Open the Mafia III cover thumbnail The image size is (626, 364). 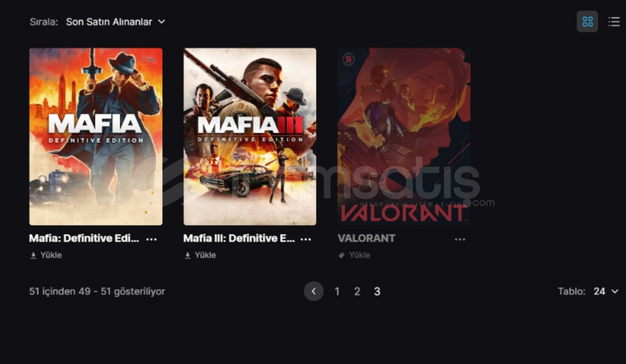pyautogui.click(x=250, y=136)
